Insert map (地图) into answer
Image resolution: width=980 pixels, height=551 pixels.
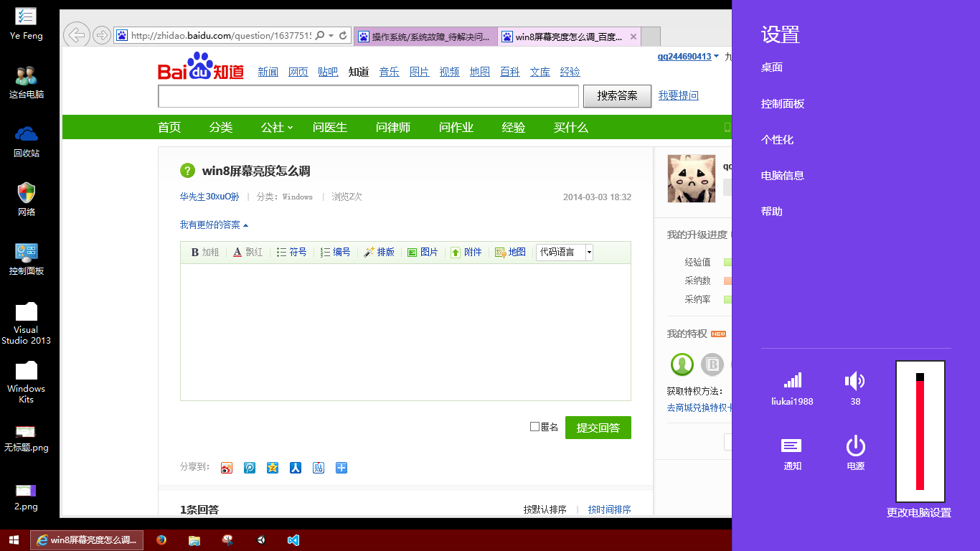(510, 252)
